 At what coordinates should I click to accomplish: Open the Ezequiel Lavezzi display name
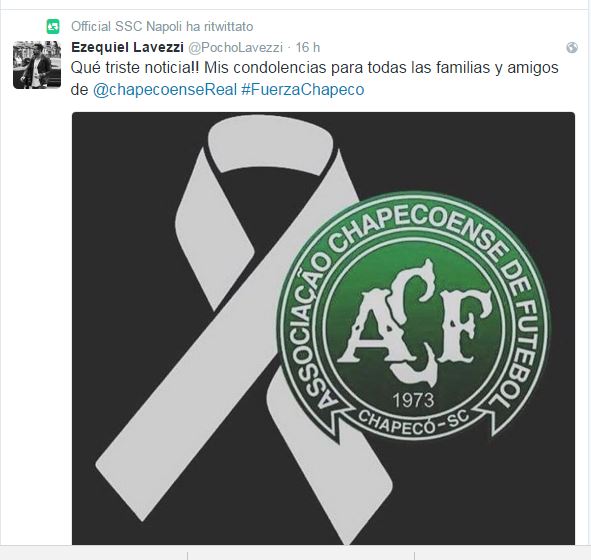point(127,47)
